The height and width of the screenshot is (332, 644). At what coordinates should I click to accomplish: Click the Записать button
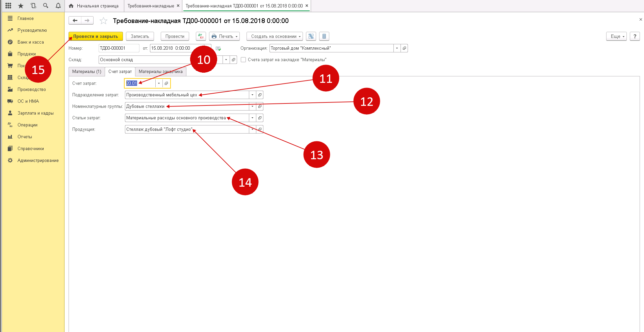pos(140,36)
